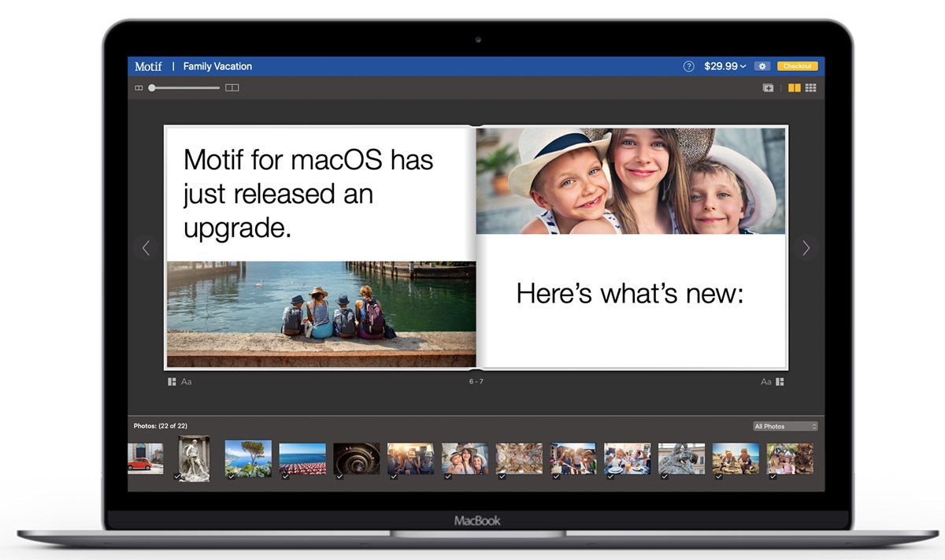The image size is (945, 560).
Task: Select the Family Vacation project title
Action: click(x=218, y=66)
